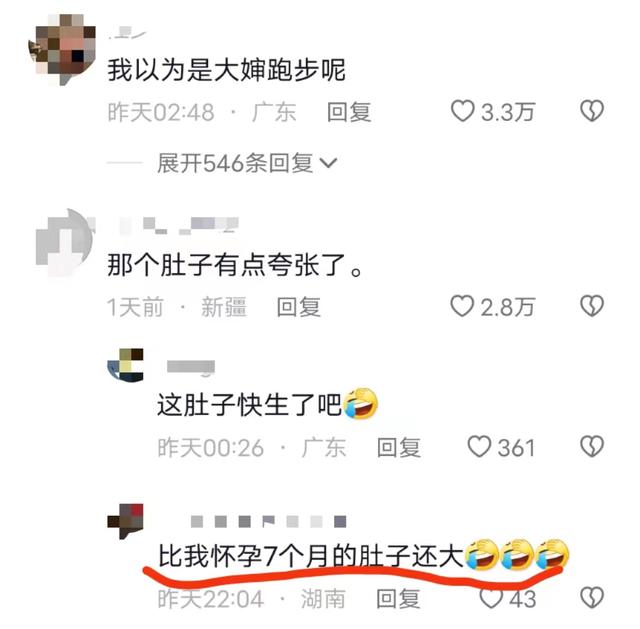Open blurred username above 比我怀孕7个月 reply
640x629 pixels.
(269, 521)
